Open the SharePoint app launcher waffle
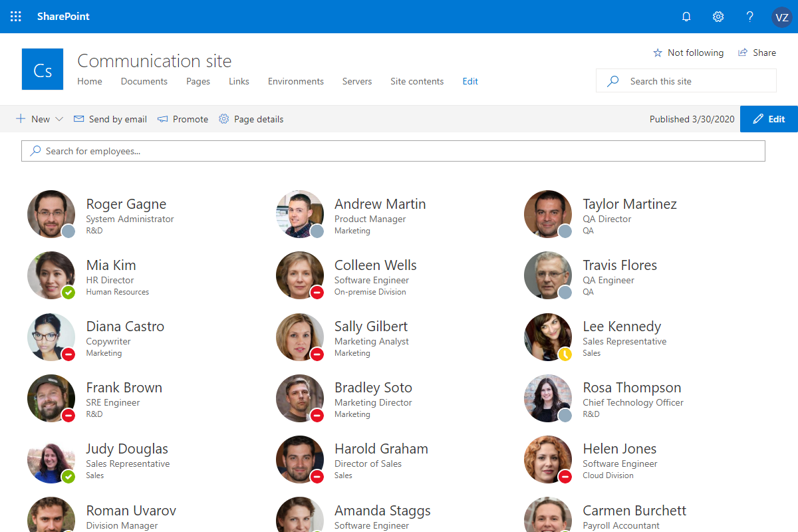The image size is (798, 532). [x=15, y=16]
